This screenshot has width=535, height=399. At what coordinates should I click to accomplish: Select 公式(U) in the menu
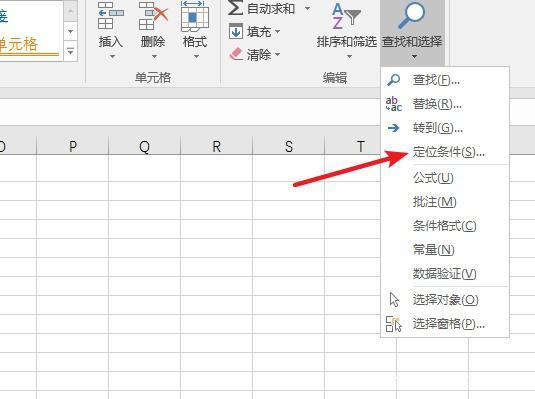(445, 178)
